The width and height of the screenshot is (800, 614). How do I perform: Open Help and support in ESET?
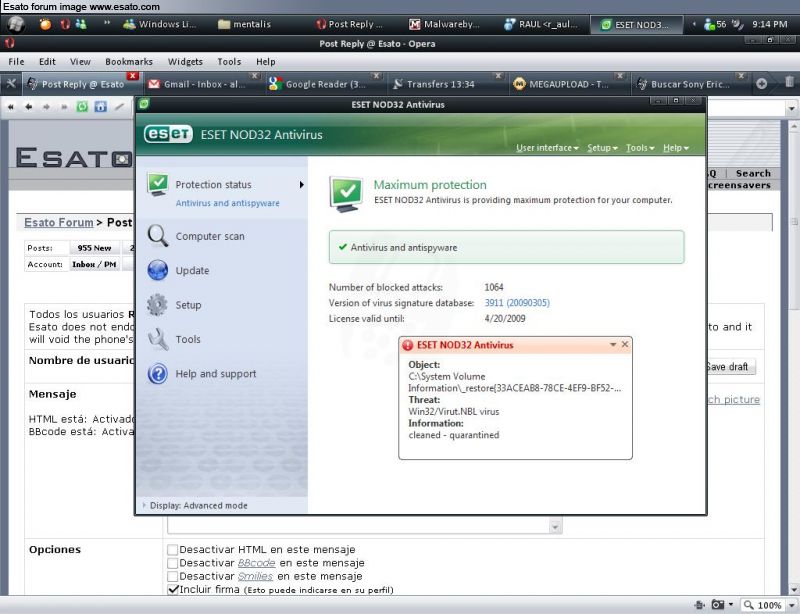tap(202, 374)
